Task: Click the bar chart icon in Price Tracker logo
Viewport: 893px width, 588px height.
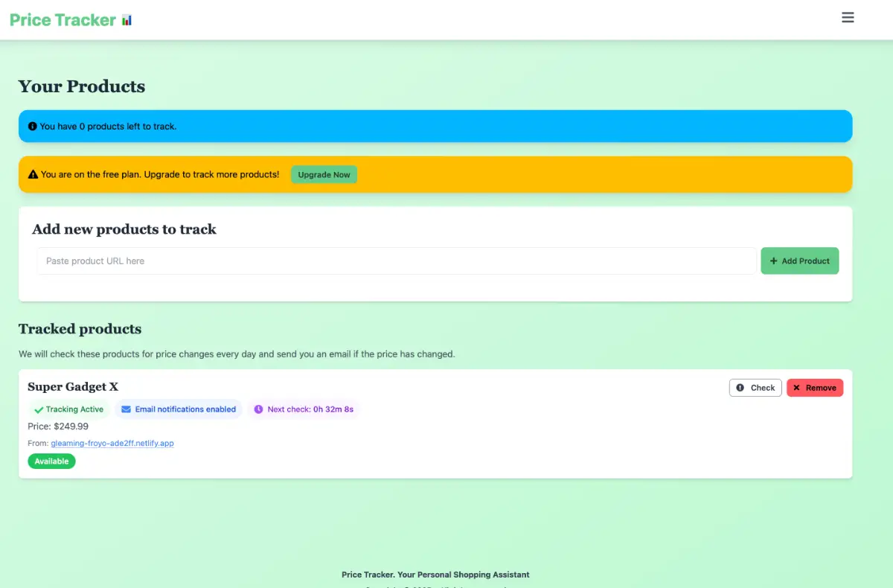Action: pyautogui.click(x=126, y=19)
